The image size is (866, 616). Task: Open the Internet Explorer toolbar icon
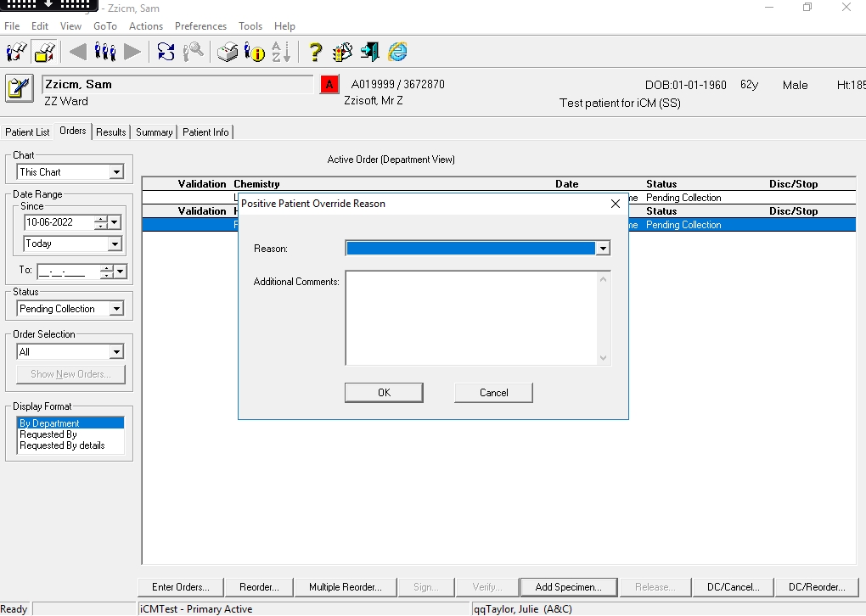(397, 52)
